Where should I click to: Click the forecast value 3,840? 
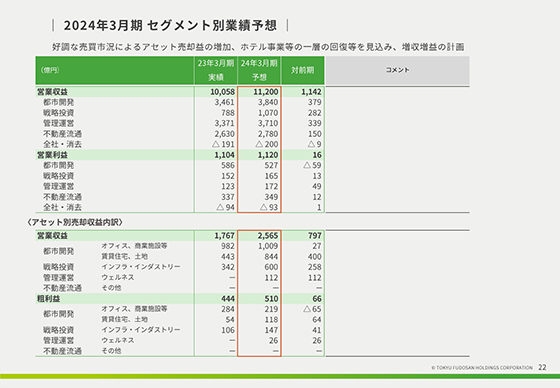(x=268, y=102)
